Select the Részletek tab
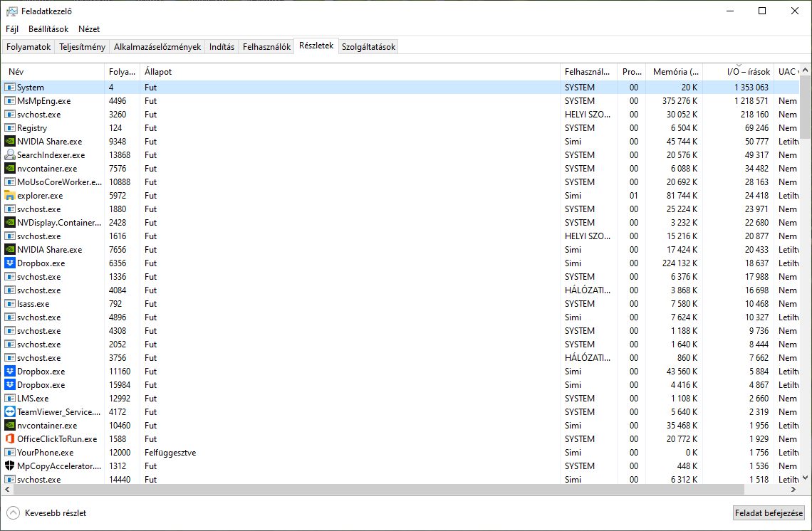The height and width of the screenshot is (531, 812). (316, 46)
